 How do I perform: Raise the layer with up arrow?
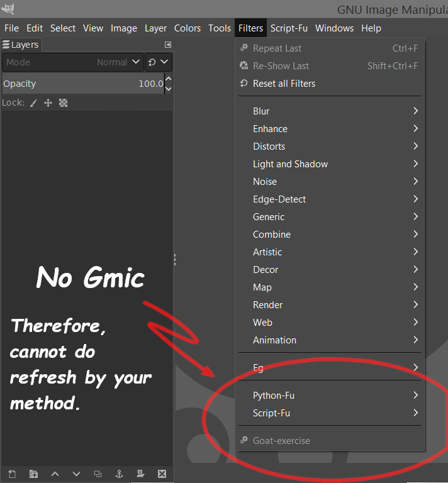click(55, 474)
